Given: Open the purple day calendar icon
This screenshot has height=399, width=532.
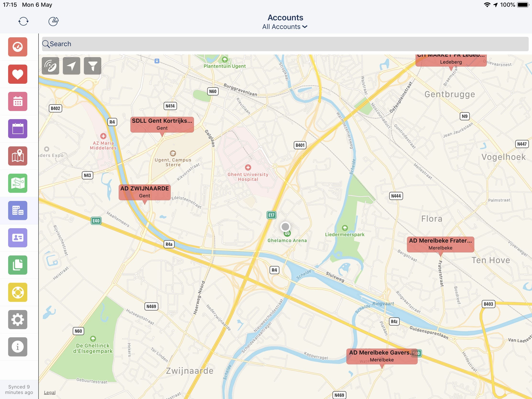Looking at the screenshot, I should click(17, 129).
